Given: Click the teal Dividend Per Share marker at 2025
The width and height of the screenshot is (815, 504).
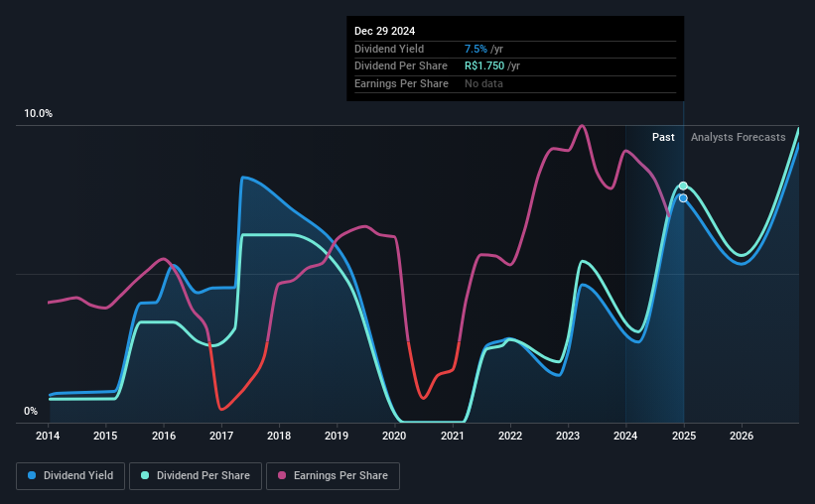Looking at the screenshot, I should point(683,186).
